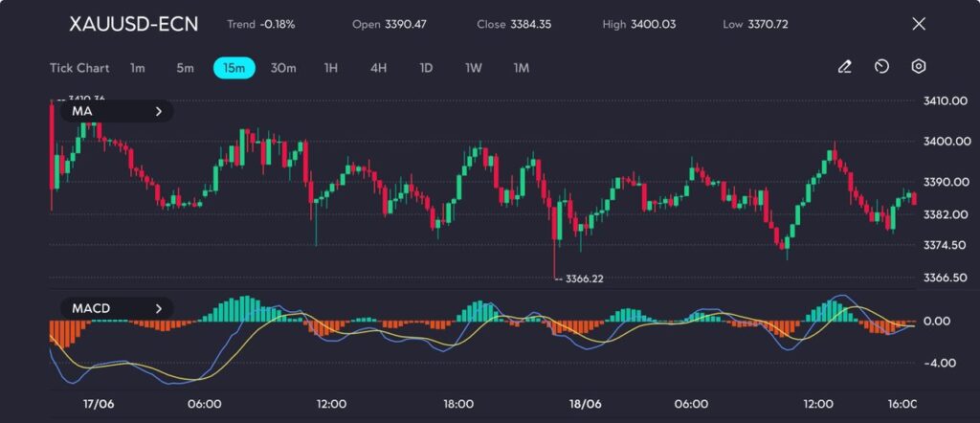The width and height of the screenshot is (980, 423).
Task: Select the 1W weekly timeframe
Action: coord(474,68)
